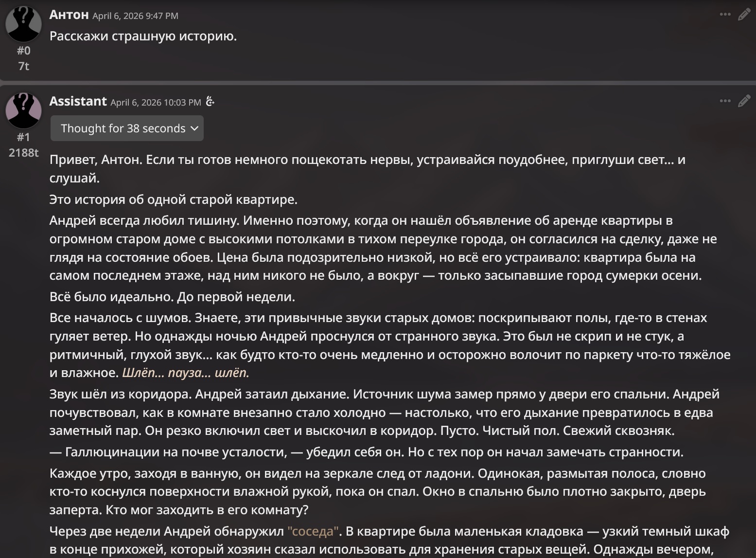Expand the "Thought for 38 seconds" block
756x558 pixels.
[x=127, y=128]
